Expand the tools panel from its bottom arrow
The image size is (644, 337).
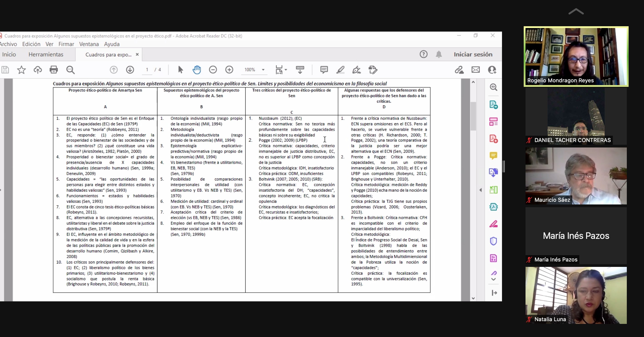coord(494,293)
